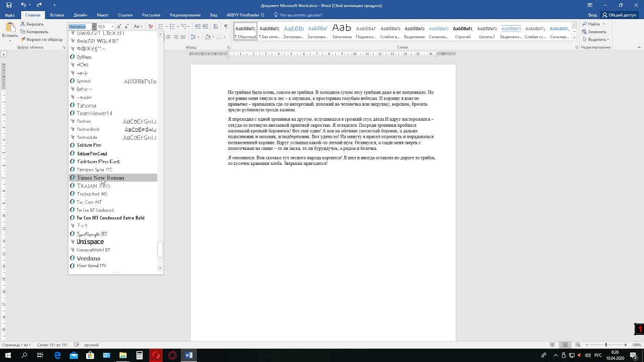Open font size dropdown

[112, 27]
